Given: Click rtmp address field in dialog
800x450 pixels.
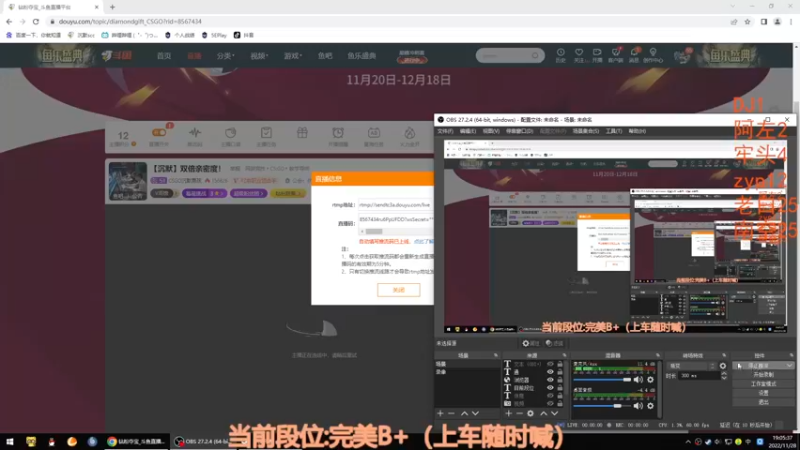Looking at the screenshot, I should tap(395, 205).
